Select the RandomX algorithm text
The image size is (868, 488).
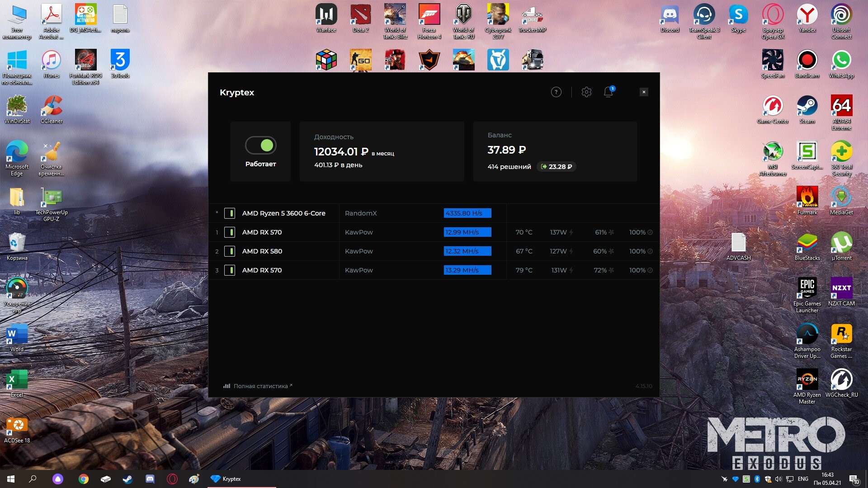361,213
